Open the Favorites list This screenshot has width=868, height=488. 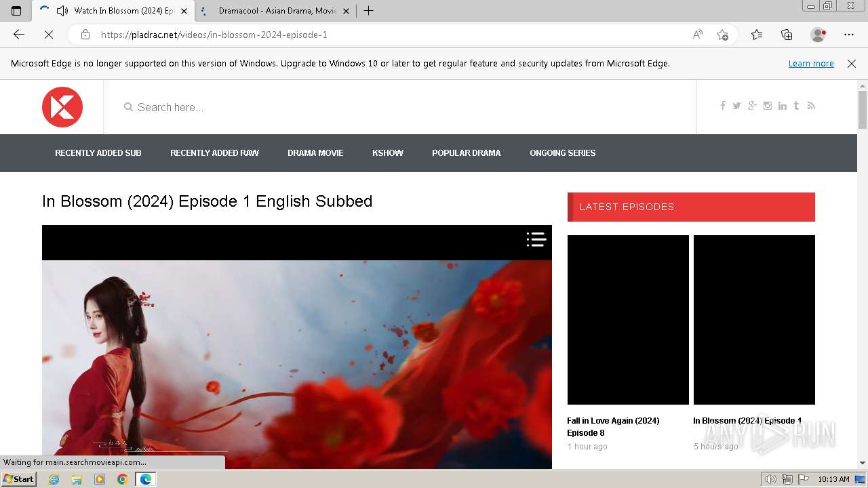[757, 35]
